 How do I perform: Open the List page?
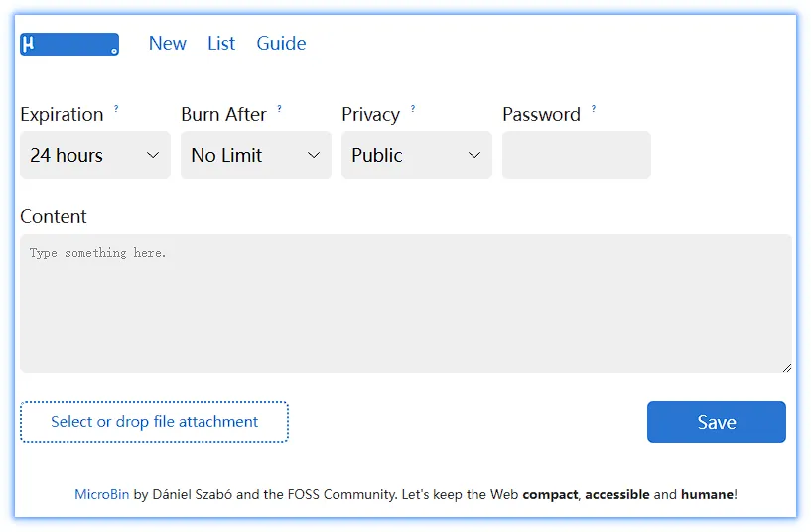point(221,43)
